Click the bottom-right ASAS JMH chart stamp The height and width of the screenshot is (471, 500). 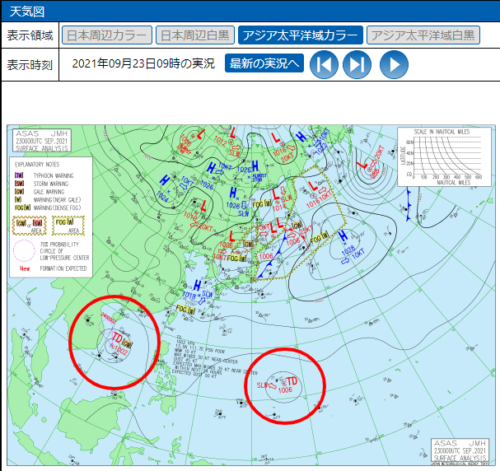460,450
